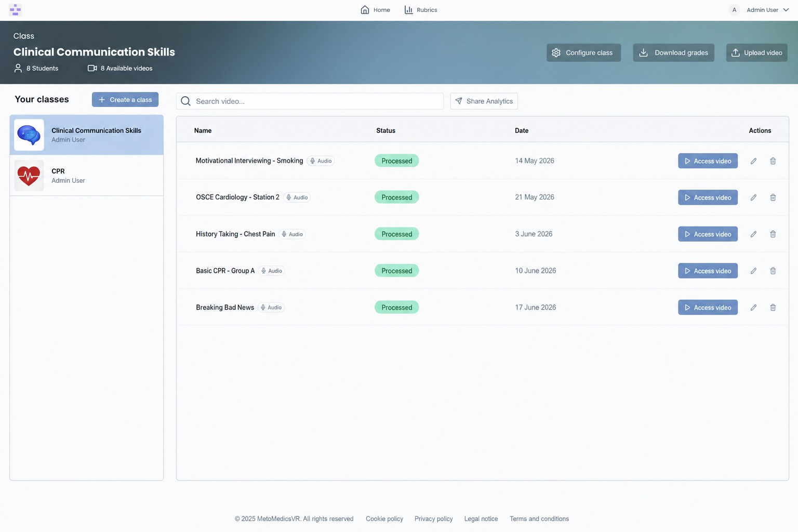Click the date 14 May 2026
This screenshot has width=798, height=532.
pyautogui.click(x=535, y=161)
